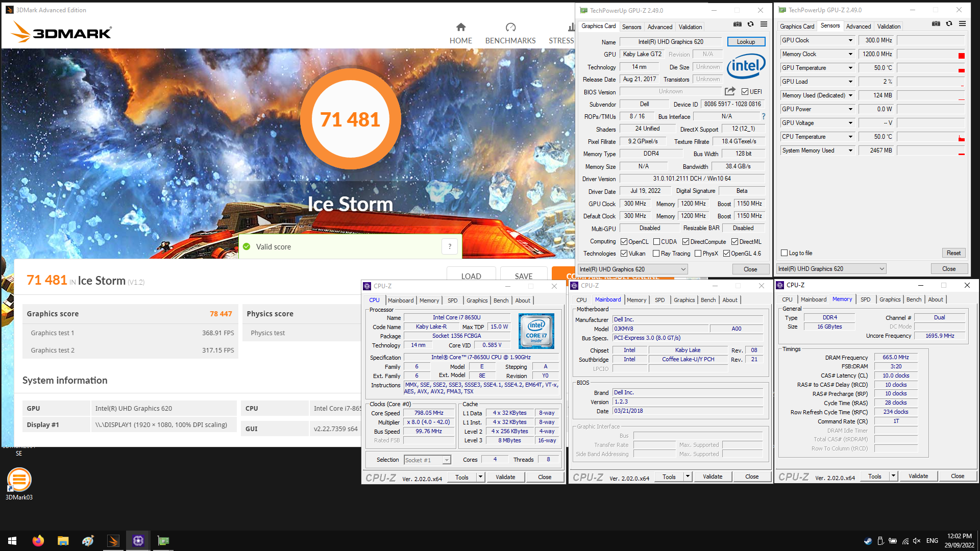
Task: Click the Bus Interface question mark icon
Action: (764, 116)
